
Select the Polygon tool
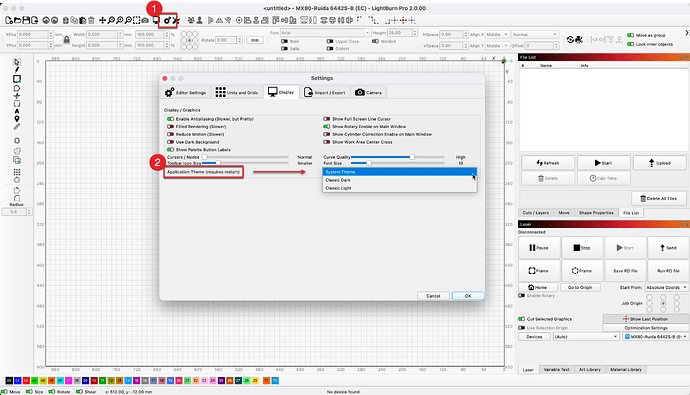(x=17, y=88)
